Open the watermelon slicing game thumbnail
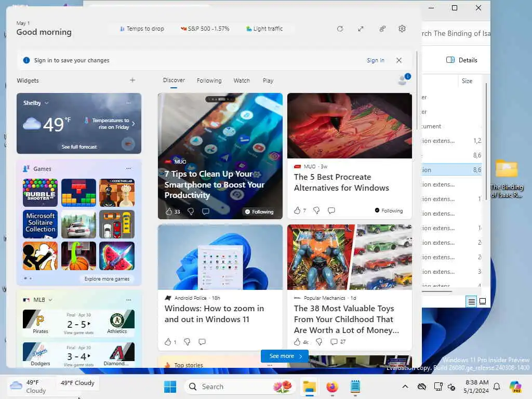 coord(117,256)
